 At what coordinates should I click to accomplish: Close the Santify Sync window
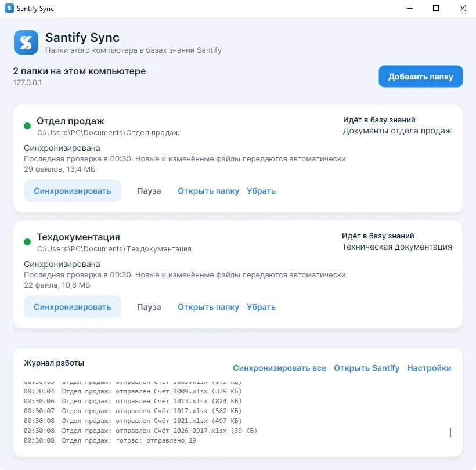pyautogui.click(x=462, y=8)
